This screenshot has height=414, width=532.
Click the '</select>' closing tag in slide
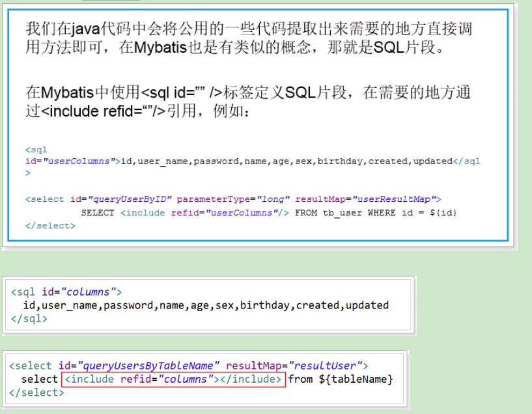coord(50,226)
